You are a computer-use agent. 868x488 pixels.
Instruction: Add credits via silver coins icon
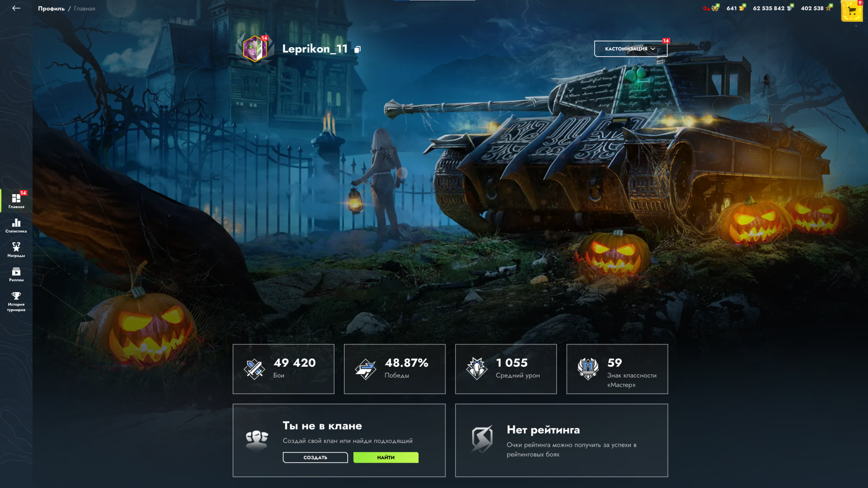coord(790,8)
